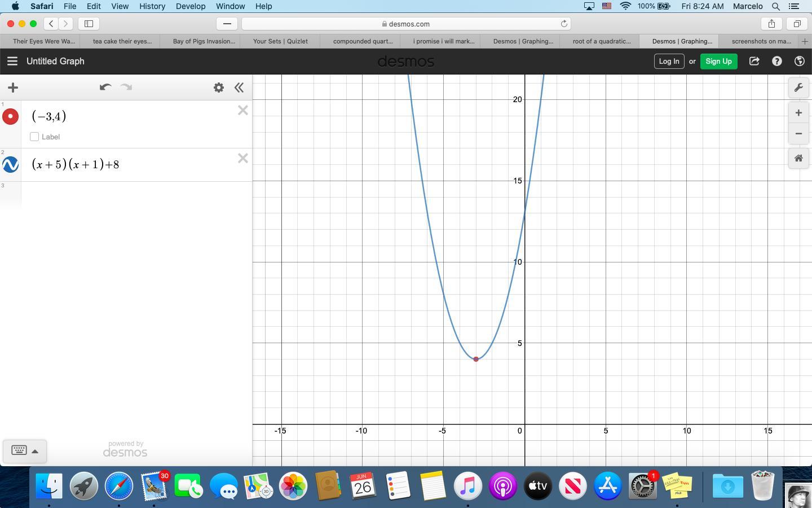This screenshot has width=812, height=508.
Task: Open Music from the Dock
Action: pyautogui.click(x=468, y=485)
